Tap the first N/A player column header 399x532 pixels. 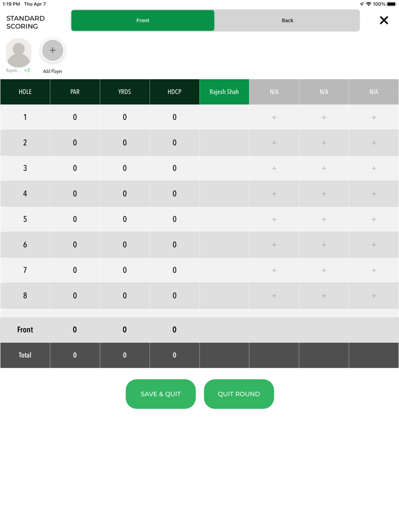tap(274, 92)
